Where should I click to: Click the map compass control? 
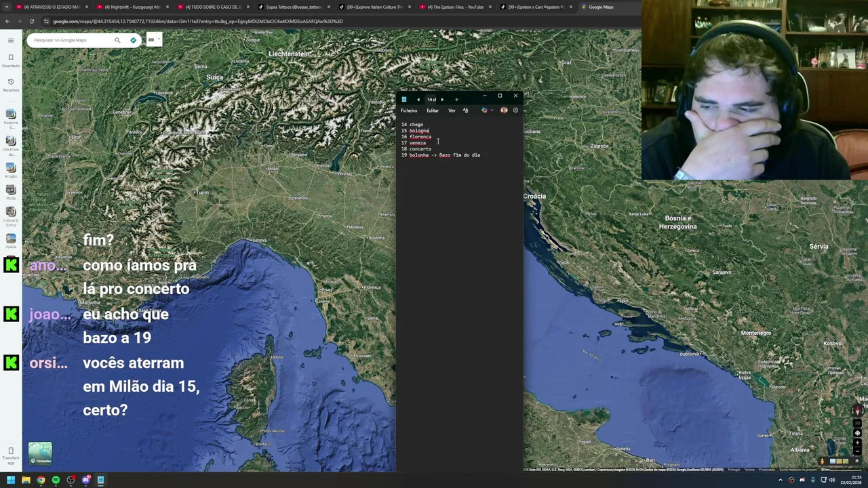[x=857, y=411]
